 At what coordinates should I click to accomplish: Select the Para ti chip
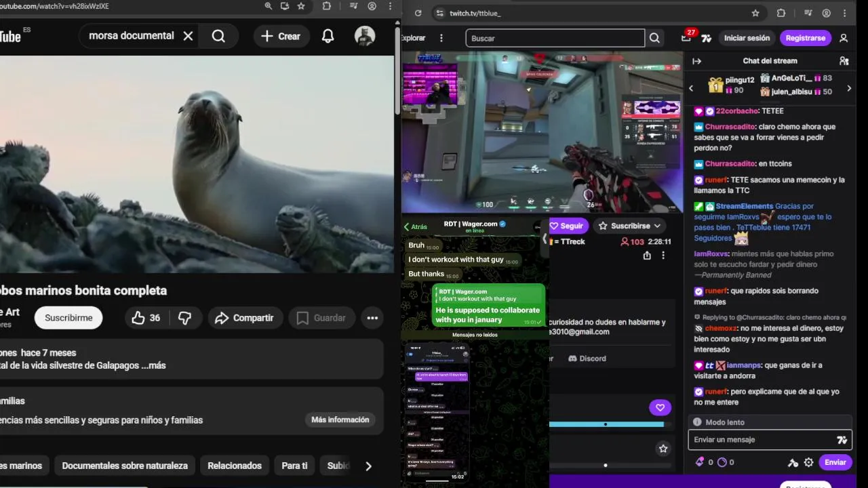tap(294, 466)
